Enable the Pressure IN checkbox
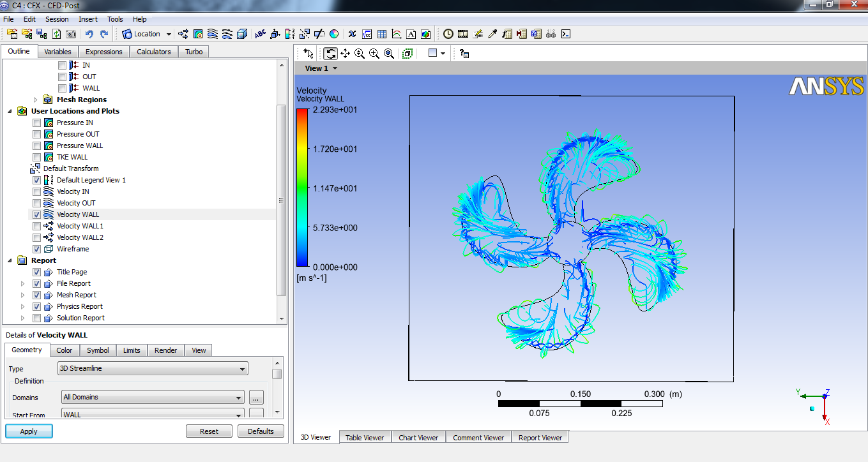 coord(37,123)
